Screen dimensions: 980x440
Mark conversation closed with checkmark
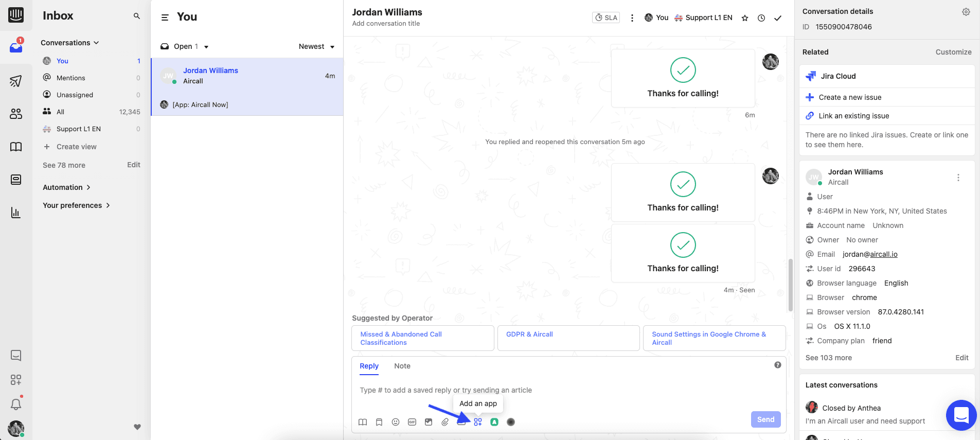[778, 18]
